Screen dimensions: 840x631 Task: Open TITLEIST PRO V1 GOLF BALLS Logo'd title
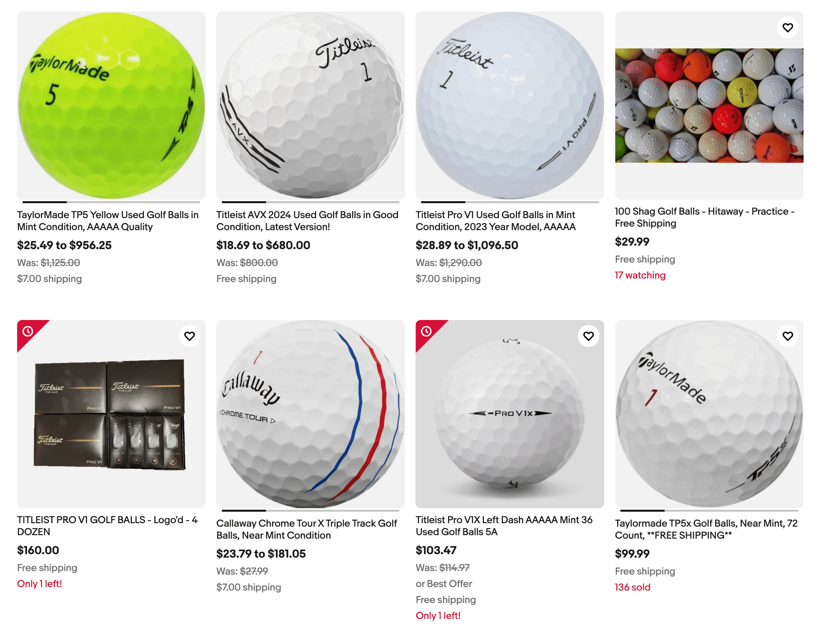[107, 526]
